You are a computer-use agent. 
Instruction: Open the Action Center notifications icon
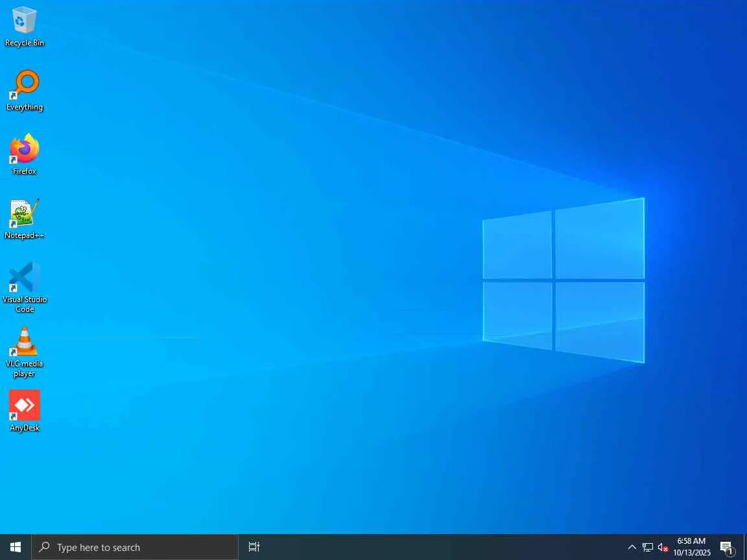tap(727, 548)
